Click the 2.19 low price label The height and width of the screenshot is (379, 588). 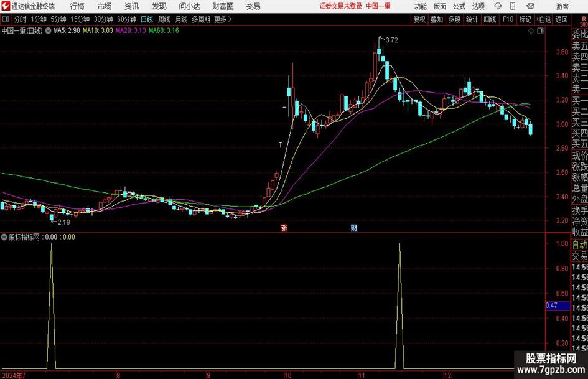(x=63, y=222)
